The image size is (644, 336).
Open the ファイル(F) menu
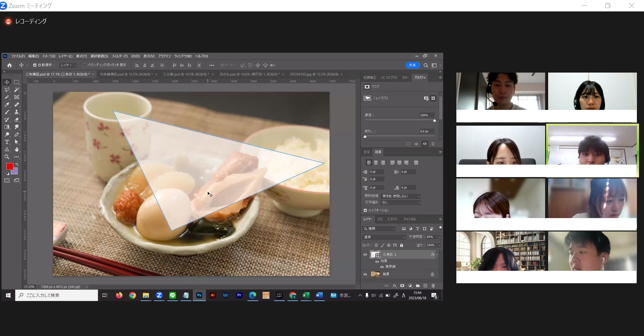coord(18,56)
